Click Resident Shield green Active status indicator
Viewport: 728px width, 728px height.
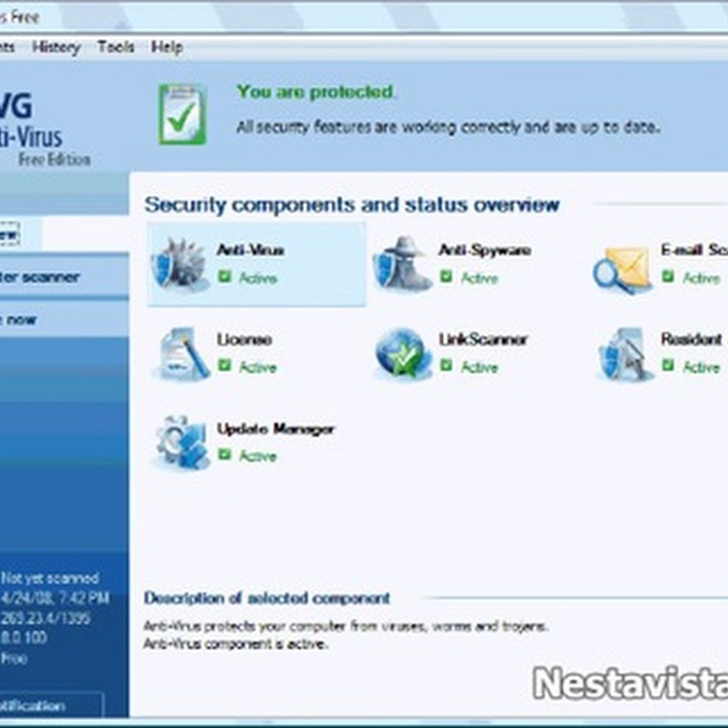(x=692, y=367)
